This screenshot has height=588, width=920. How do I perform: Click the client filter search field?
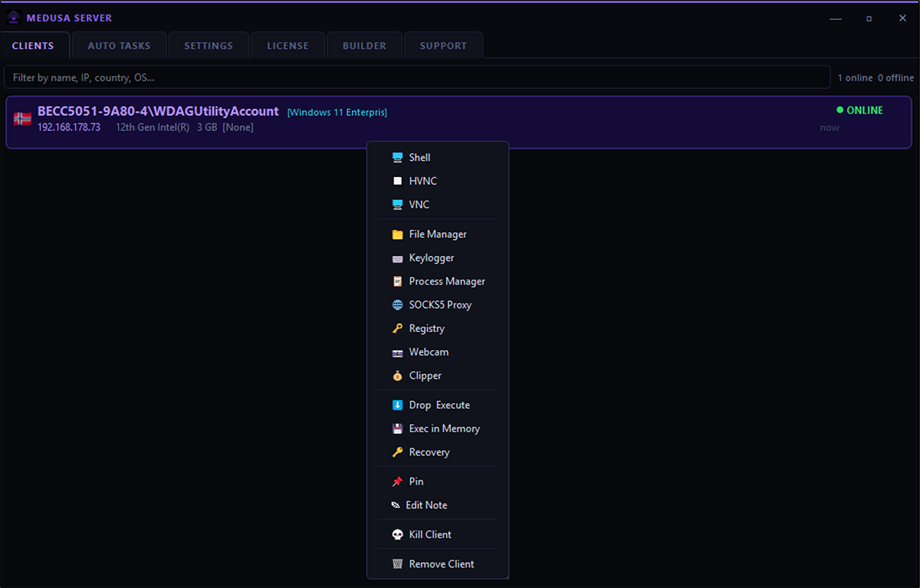[417, 77]
